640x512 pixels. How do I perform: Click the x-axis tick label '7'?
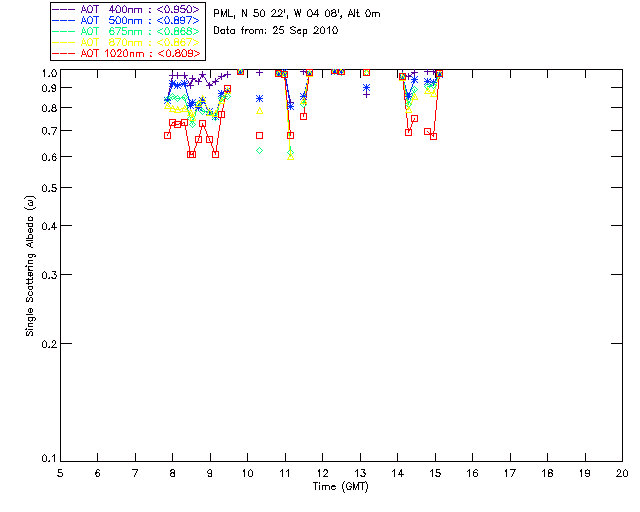135,473
